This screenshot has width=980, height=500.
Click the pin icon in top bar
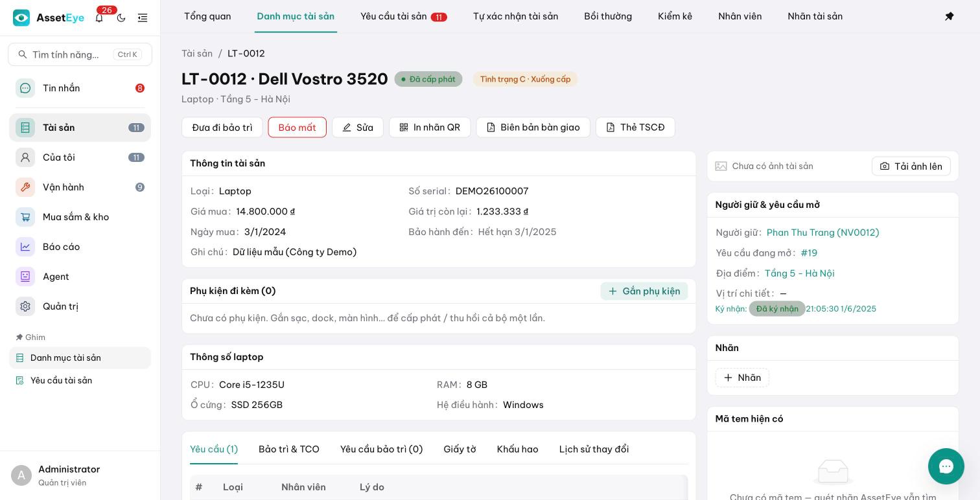949,16
